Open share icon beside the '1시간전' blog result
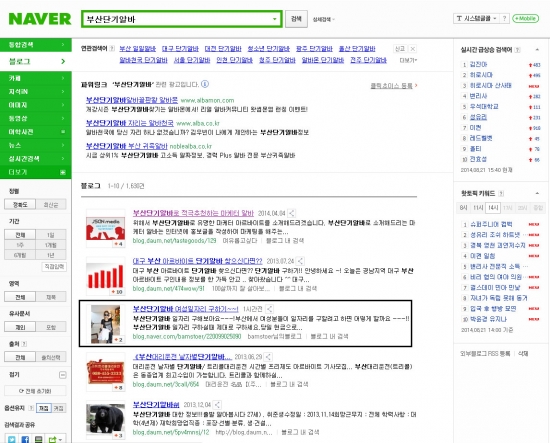Screen dimensions: 550x443 click(x=269, y=309)
